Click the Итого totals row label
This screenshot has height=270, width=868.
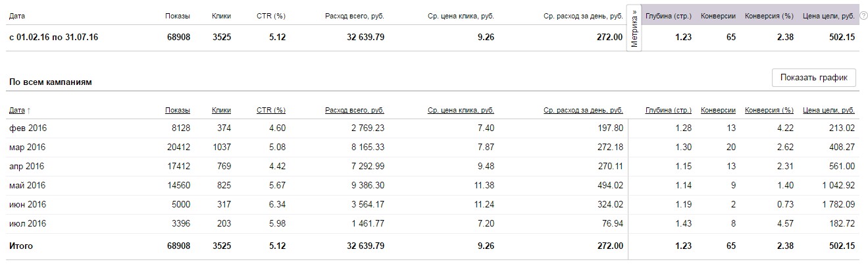(21, 246)
